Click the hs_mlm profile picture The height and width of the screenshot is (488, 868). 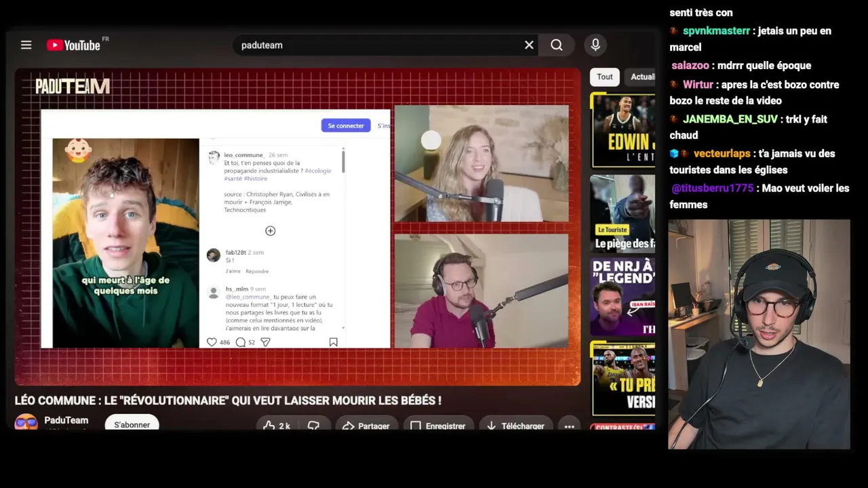tap(214, 292)
